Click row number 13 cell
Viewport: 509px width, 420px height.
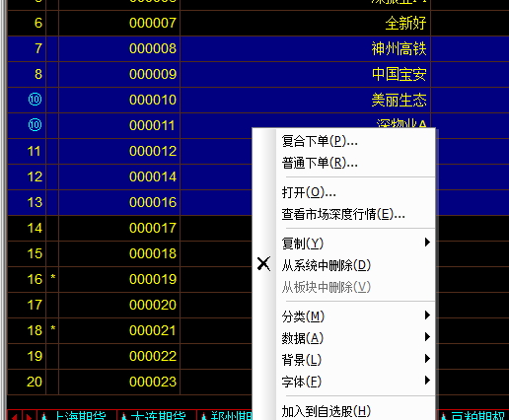[x=27, y=202]
